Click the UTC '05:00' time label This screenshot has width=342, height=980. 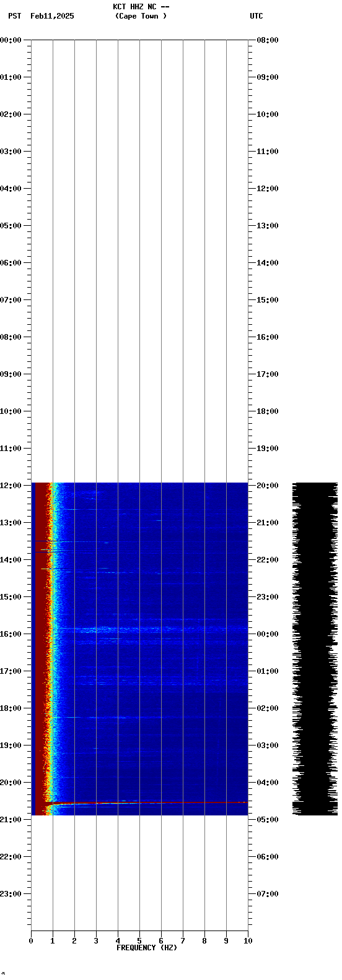pos(268,820)
